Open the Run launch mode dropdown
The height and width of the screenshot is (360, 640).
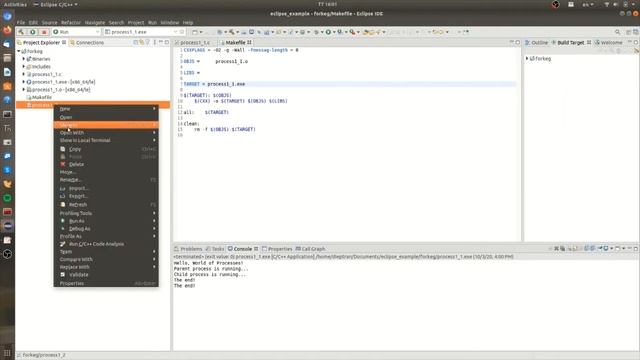click(76, 32)
